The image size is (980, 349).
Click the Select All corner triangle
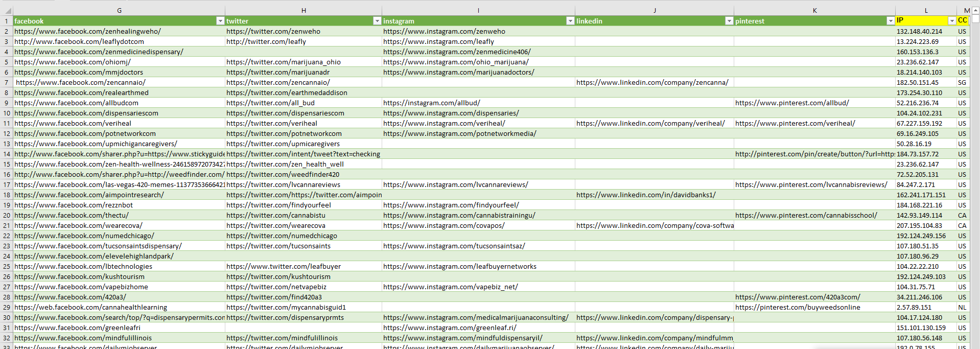point(7,11)
